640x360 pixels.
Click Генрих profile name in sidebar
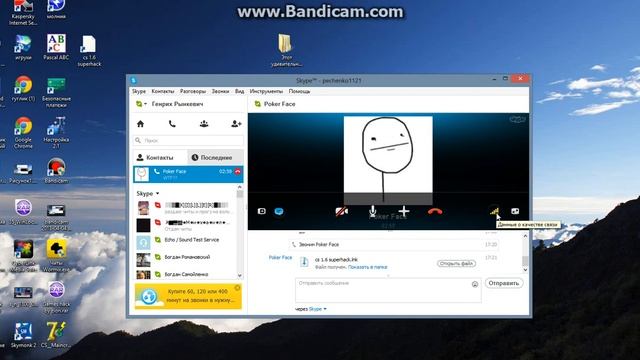[x=177, y=104]
